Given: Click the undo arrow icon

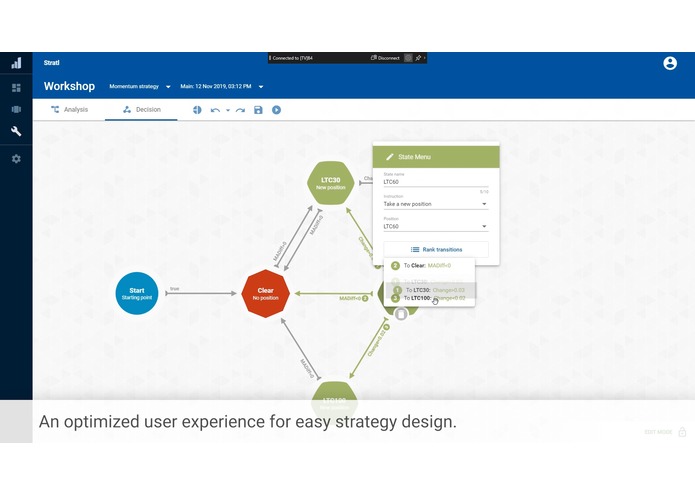Looking at the screenshot, I should coord(215,110).
